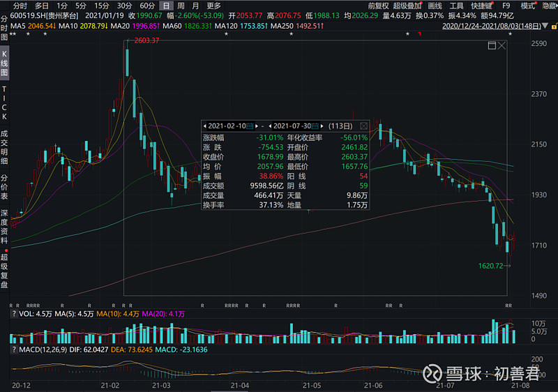Click the RR marker below the 21-08 candles
The width and height of the screenshot is (558, 392).
coord(508,306)
